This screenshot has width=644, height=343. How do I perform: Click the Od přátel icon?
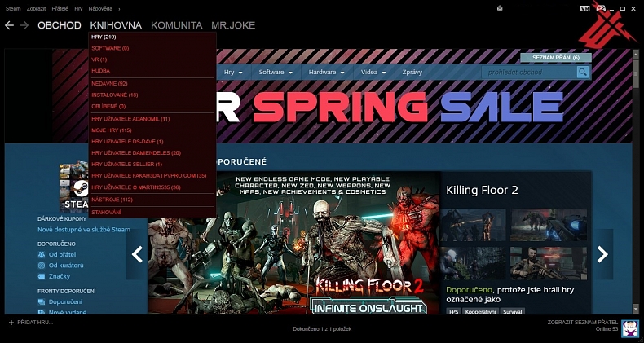[x=41, y=254]
